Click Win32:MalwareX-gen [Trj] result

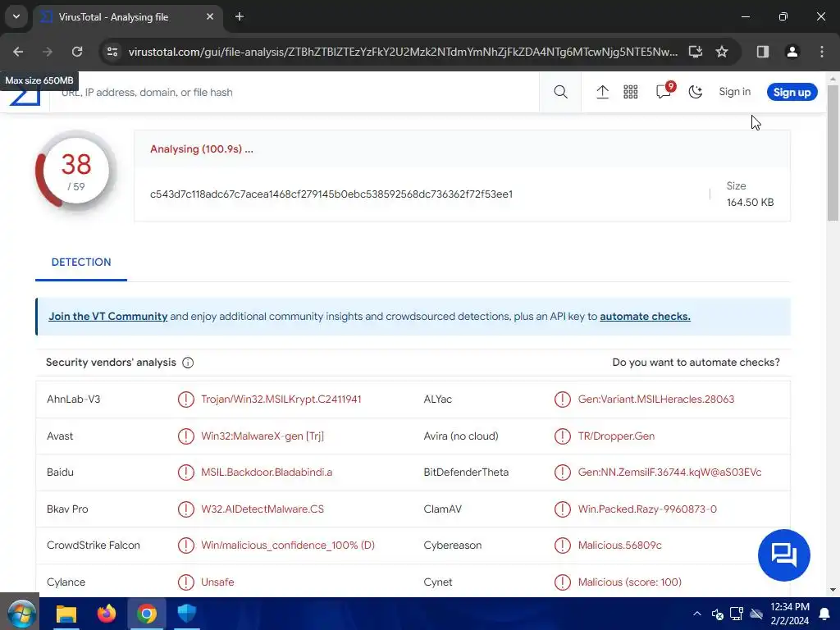click(262, 436)
